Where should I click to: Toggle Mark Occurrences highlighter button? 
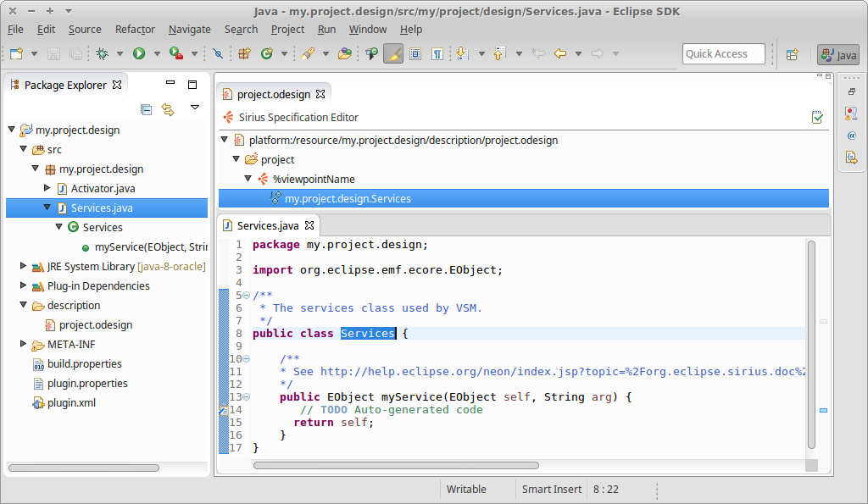(392, 53)
